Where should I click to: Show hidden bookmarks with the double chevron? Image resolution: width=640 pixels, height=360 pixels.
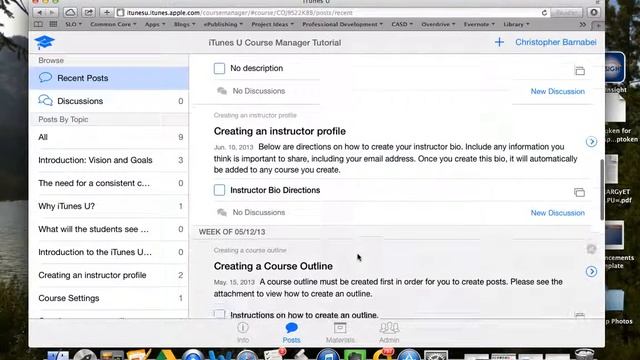point(582,24)
